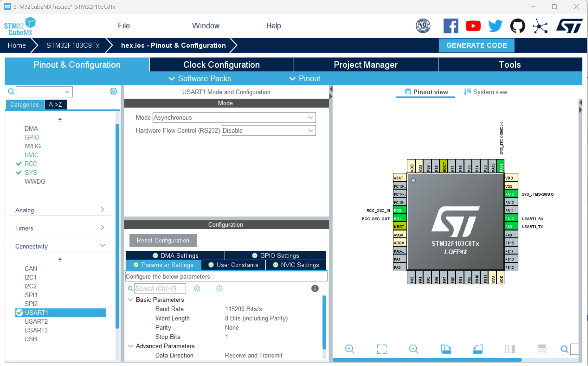
Task: Open the GitHub page via toolbar icon
Action: pos(517,26)
